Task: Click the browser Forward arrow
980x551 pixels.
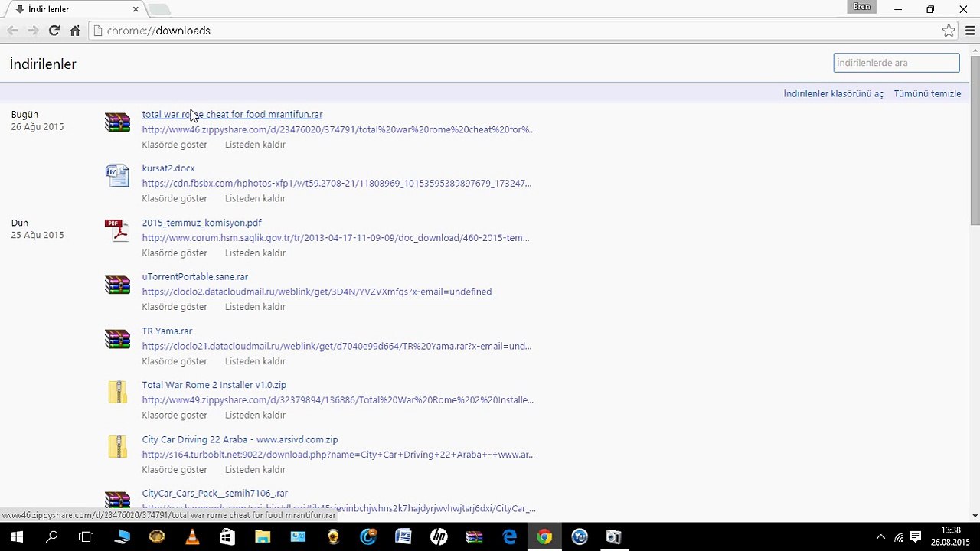Action: coord(33,31)
